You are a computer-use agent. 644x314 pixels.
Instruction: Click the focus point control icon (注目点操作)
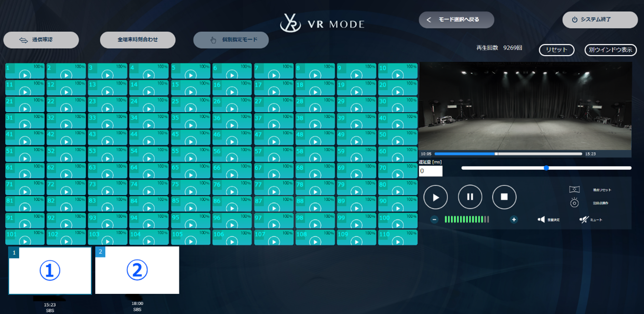(575, 203)
